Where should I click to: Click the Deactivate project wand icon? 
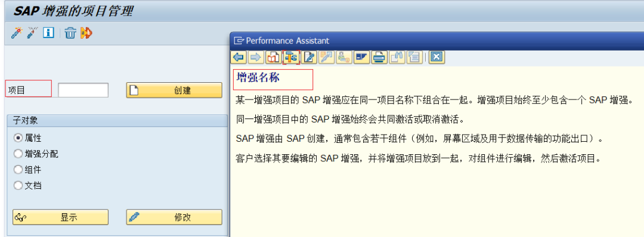(x=32, y=33)
